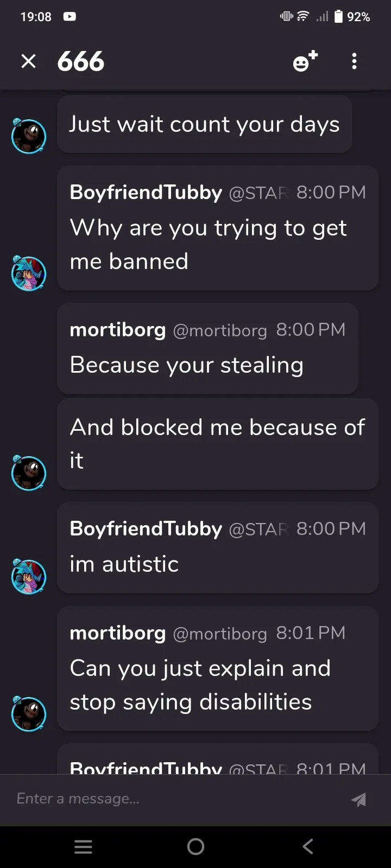Tap avatar beside 'Just wait count your days'
The image size is (391, 868).
29,136
